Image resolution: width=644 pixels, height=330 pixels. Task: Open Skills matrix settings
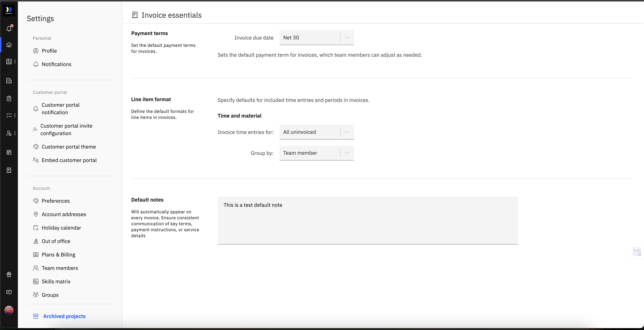click(56, 281)
